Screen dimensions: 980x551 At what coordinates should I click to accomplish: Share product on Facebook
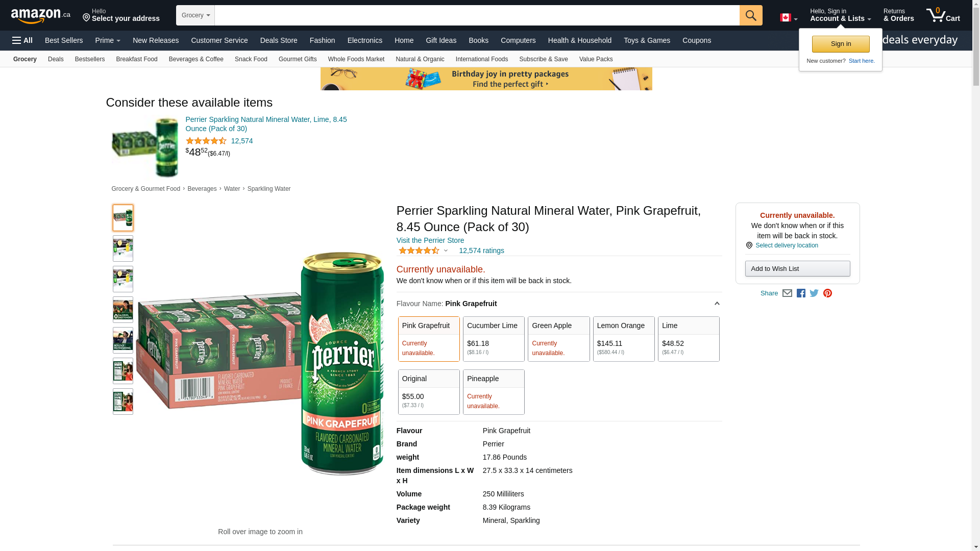click(x=801, y=293)
